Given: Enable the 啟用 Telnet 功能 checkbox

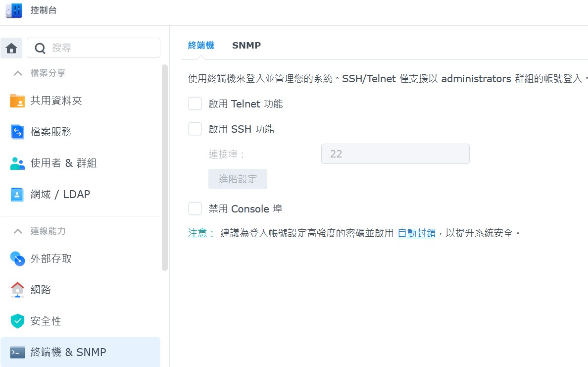Looking at the screenshot, I should coord(195,104).
